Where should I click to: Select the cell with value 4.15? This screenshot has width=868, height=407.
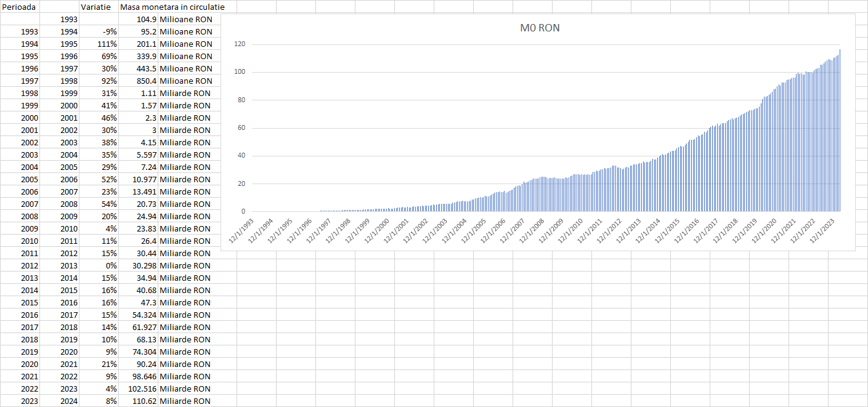coord(138,142)
